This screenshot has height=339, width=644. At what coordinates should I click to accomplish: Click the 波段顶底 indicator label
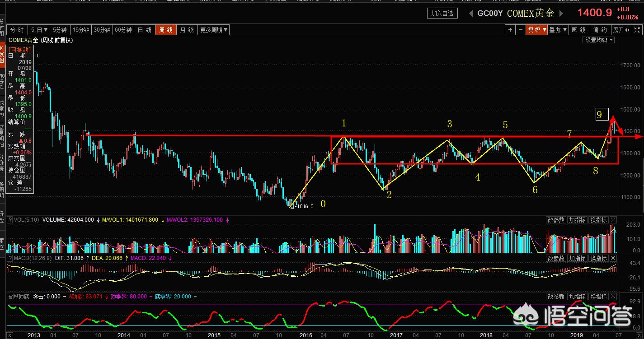pyautogui.click(x=19, y=297)
